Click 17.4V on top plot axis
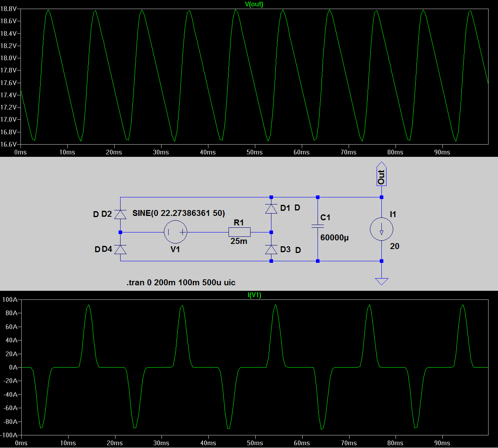 pos(8,95)
